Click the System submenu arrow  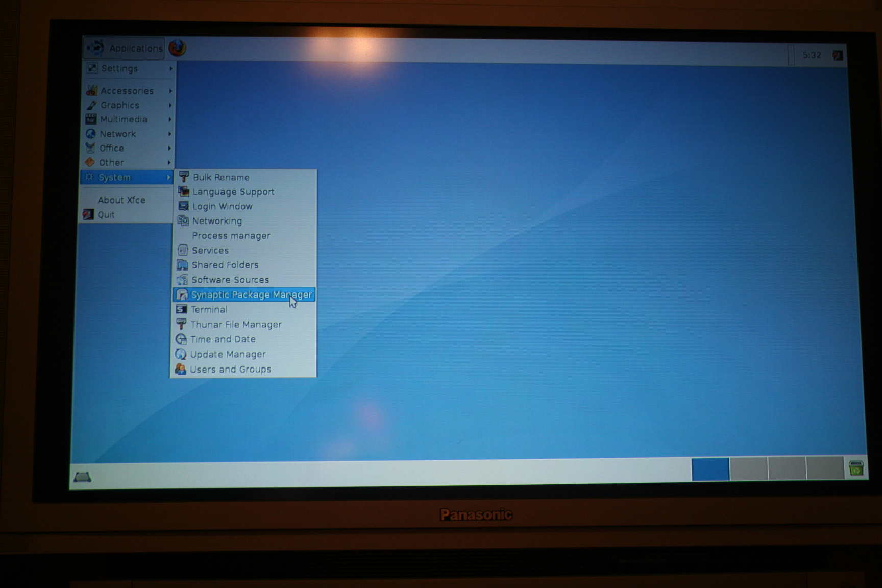(168, 177)
